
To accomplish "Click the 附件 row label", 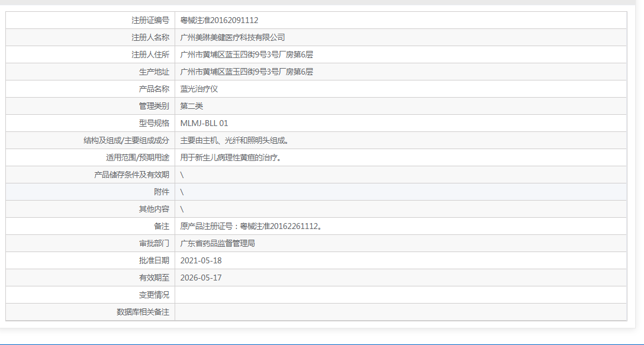I will click(164, 192).
